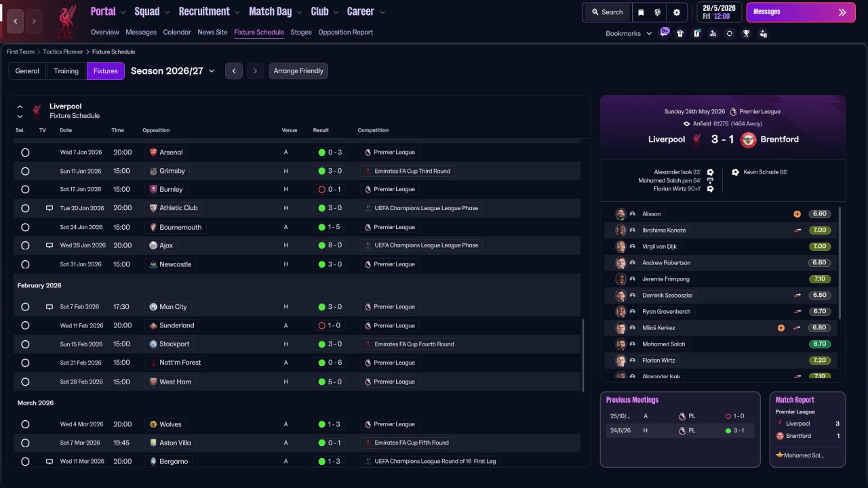Open the Recruitment dropdown menu
Image resolution: width=868 pixels, height=488 pixels.
click(x=210, y=12)
